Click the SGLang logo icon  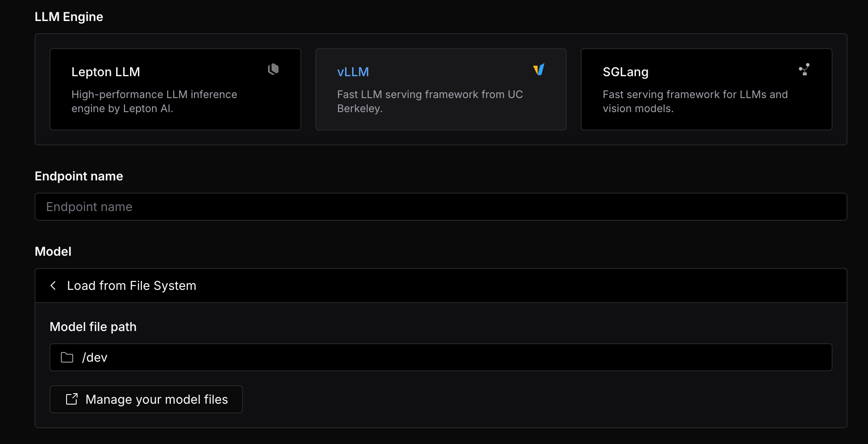[x=804, y=69]
